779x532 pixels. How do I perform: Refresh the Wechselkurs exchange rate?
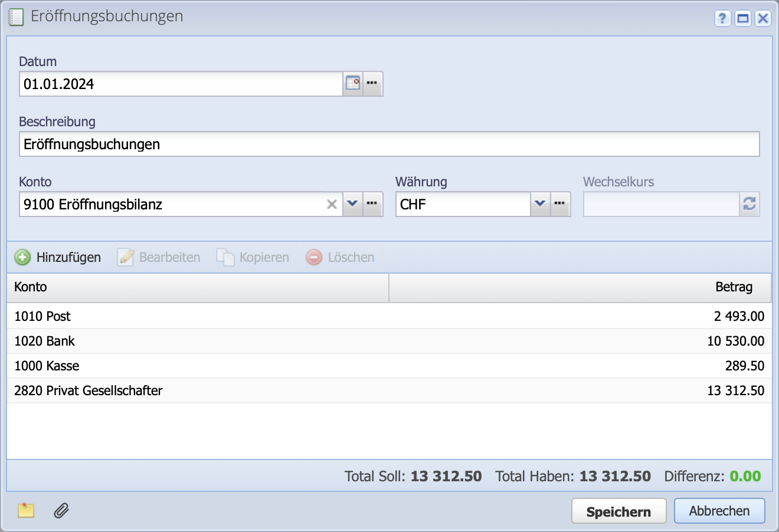click(x=749, y=204)
